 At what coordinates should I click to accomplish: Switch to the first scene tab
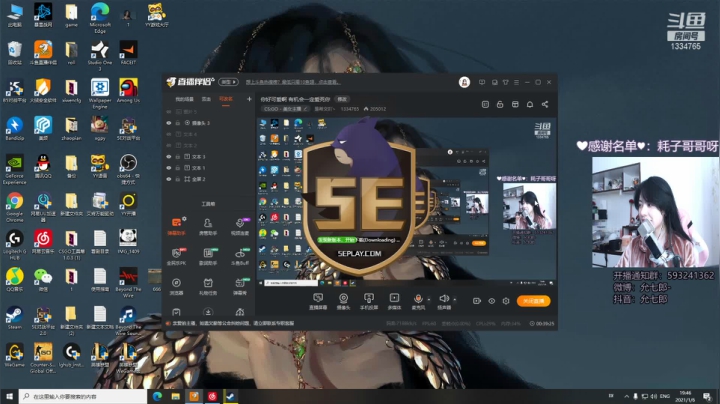pos(184,99)
